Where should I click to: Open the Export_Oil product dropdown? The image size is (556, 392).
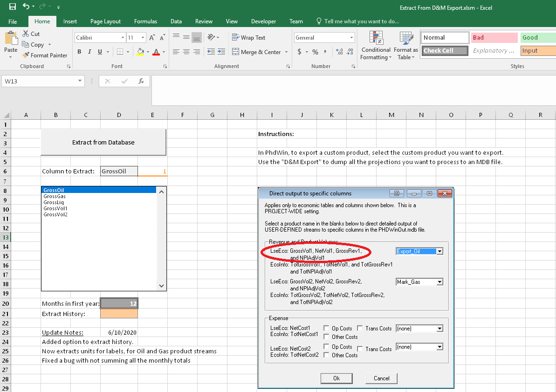439,251
